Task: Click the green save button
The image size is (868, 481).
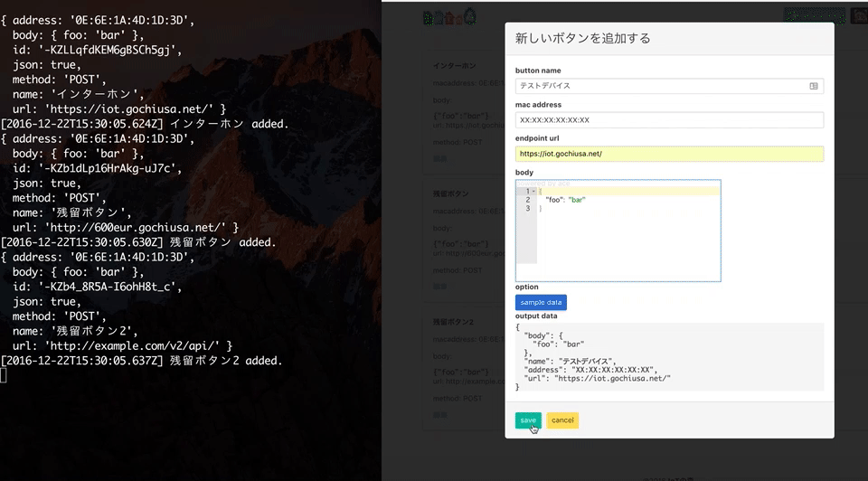Action: coord(527,420)
